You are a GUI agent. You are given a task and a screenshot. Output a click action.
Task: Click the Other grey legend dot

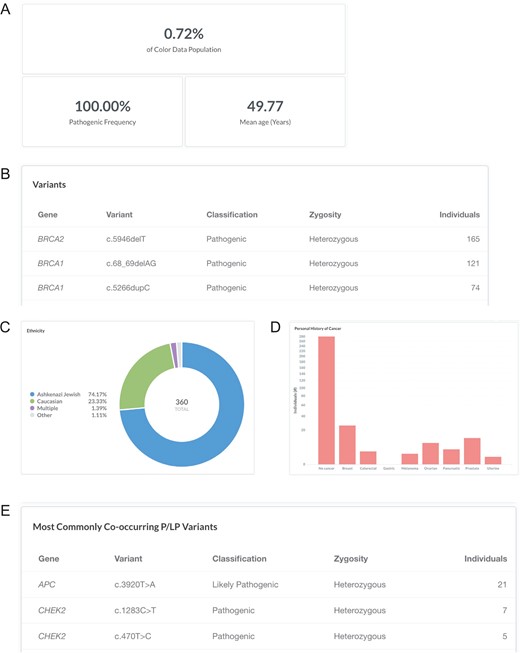(x=32, y=415)
